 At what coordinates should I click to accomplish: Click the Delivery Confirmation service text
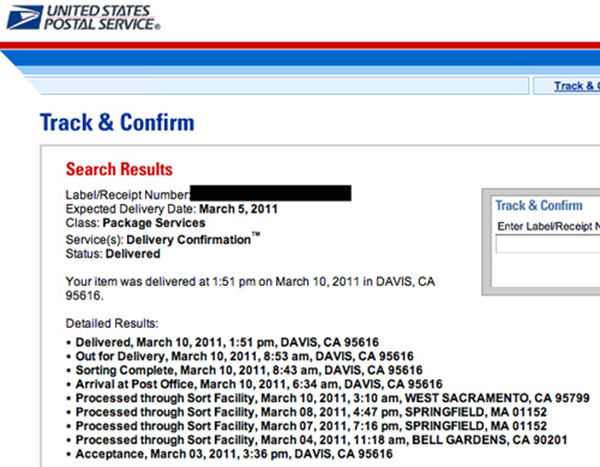pyautogui.click(x=189, y=240)
